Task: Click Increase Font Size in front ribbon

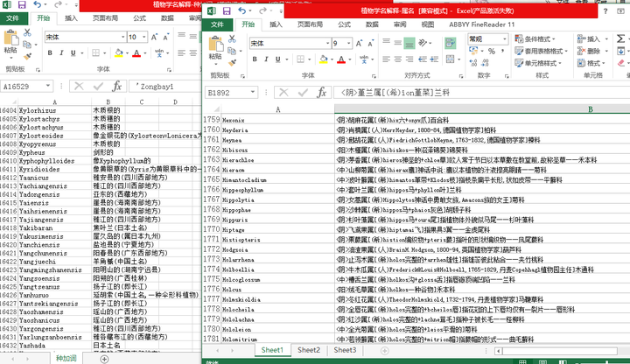Action: (359, 44)
